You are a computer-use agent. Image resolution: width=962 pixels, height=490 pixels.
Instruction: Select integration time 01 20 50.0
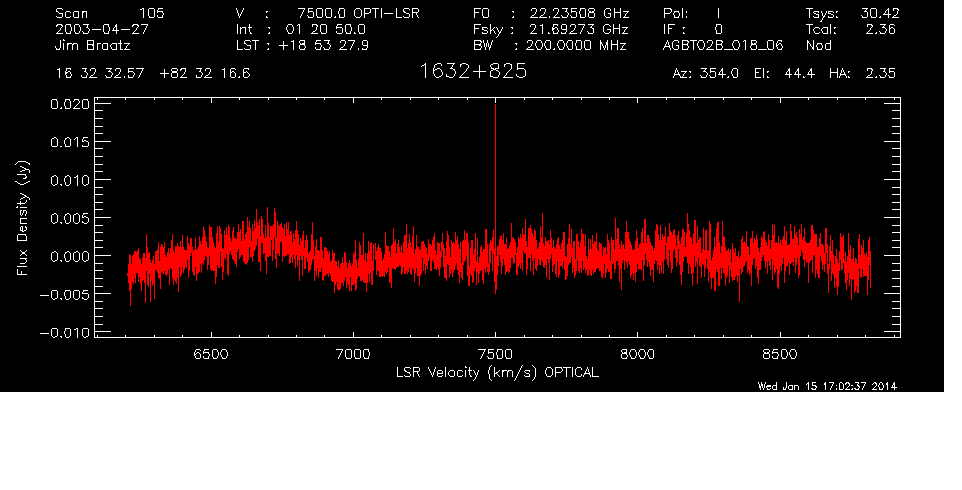pos(325,29)
